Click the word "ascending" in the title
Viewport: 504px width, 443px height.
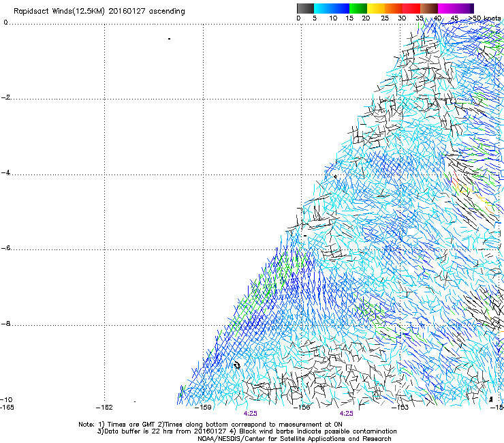pos(167,12)
